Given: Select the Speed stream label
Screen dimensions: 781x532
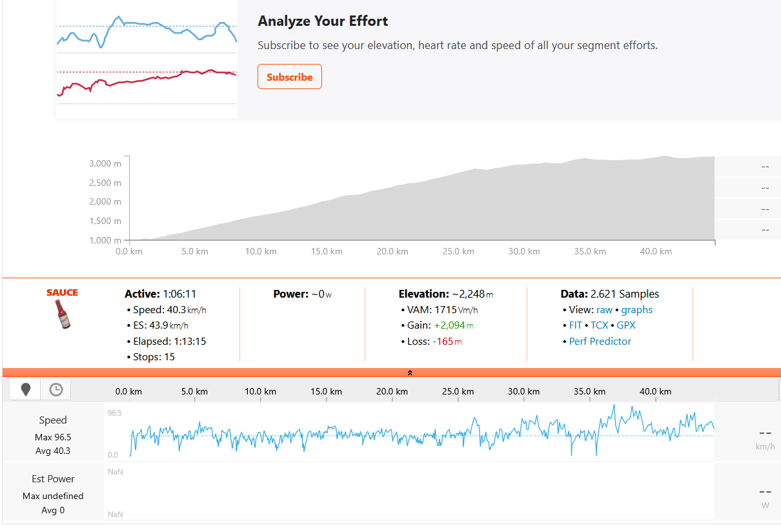Looking at the screenshot, I should click(x=53, y=420).
